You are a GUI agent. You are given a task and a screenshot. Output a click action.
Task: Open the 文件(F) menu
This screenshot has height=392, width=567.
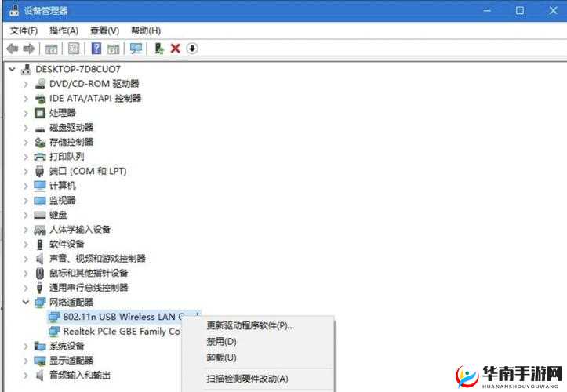click(x=24, y=31)
